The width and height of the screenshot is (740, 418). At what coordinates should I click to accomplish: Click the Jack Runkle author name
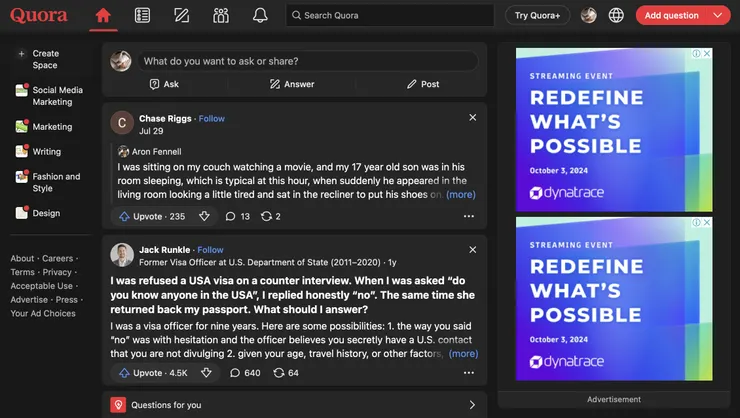tap(164, 250)
